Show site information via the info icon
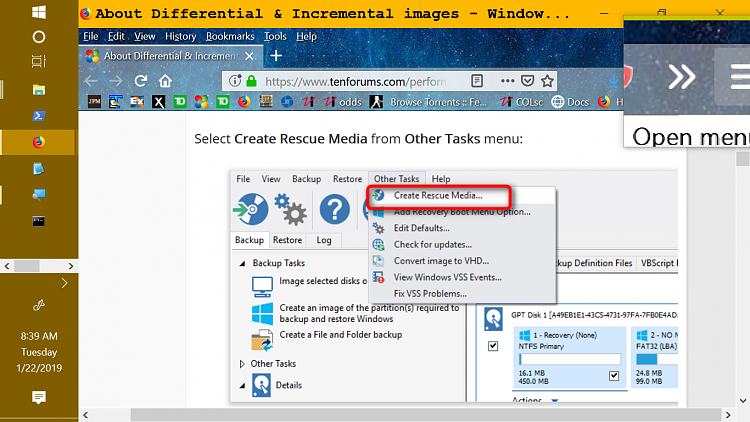Screen dimensions: 750x422 pyautogui.click(x=234, y=81)
